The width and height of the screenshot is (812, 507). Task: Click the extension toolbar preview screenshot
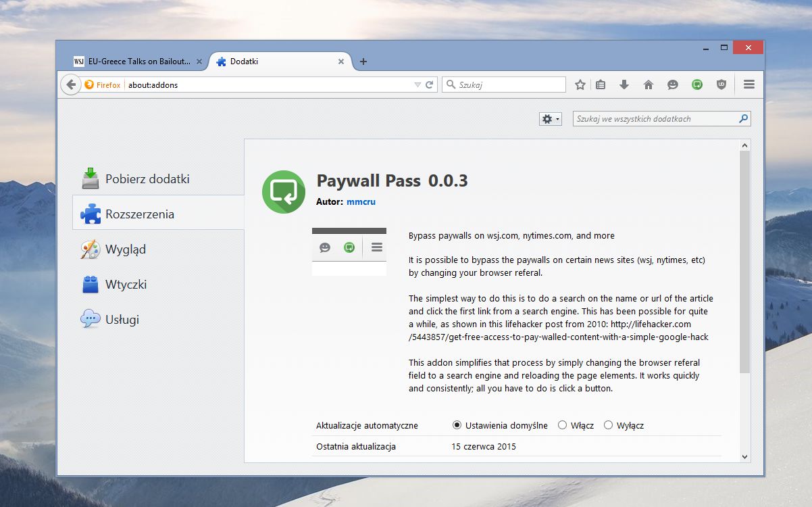coord(349,251)
